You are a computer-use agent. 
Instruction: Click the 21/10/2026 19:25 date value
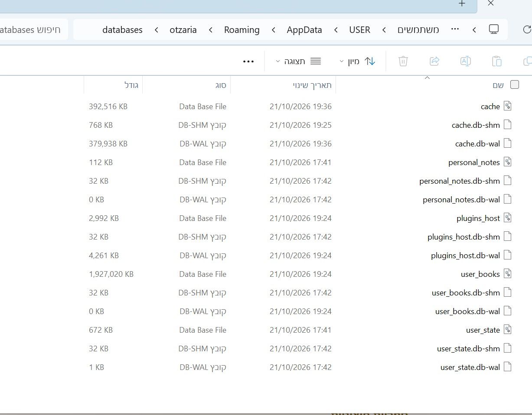300,125
